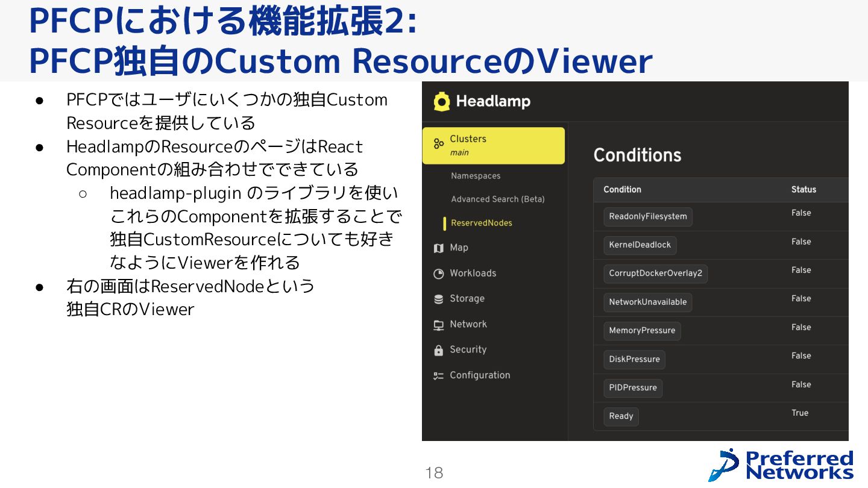Open the Map icon in sidebar
The image size is (868, 488).
[439, 248]
